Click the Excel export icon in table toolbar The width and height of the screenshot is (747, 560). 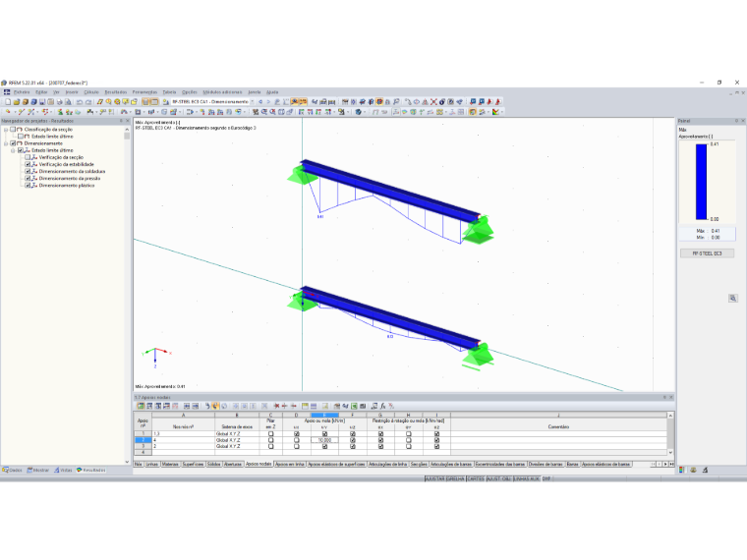pyautogui.click(x=354, y=406)
